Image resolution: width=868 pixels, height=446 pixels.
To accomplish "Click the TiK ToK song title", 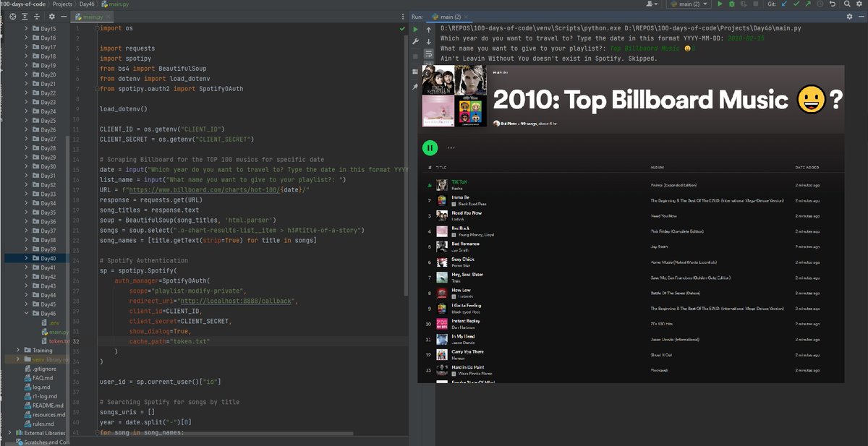I will [x=459, y=181].
